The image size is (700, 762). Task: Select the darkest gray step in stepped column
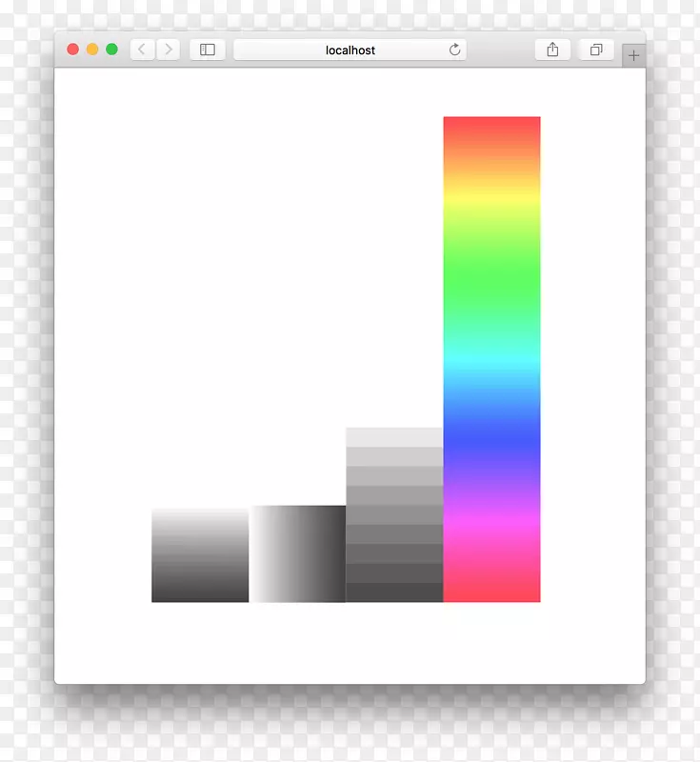[x=394, y=592]
